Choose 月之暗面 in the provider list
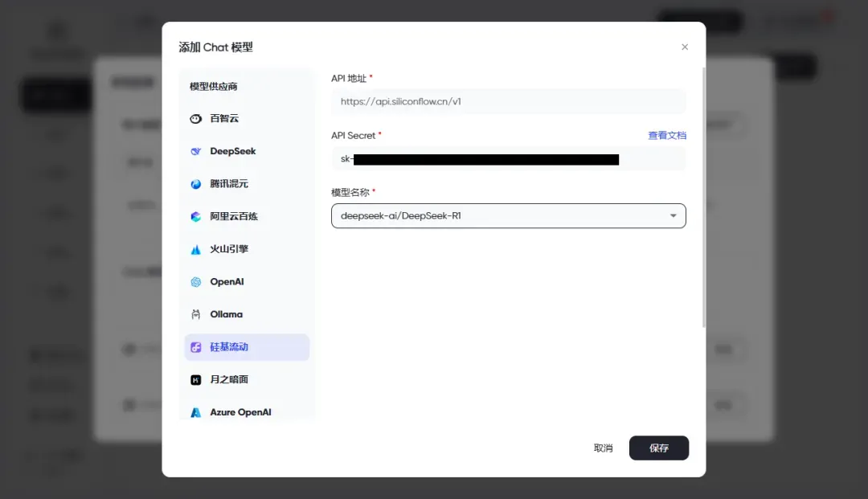Image resolution: width=868 pixels, height=499 pixels. click(247, 380)
